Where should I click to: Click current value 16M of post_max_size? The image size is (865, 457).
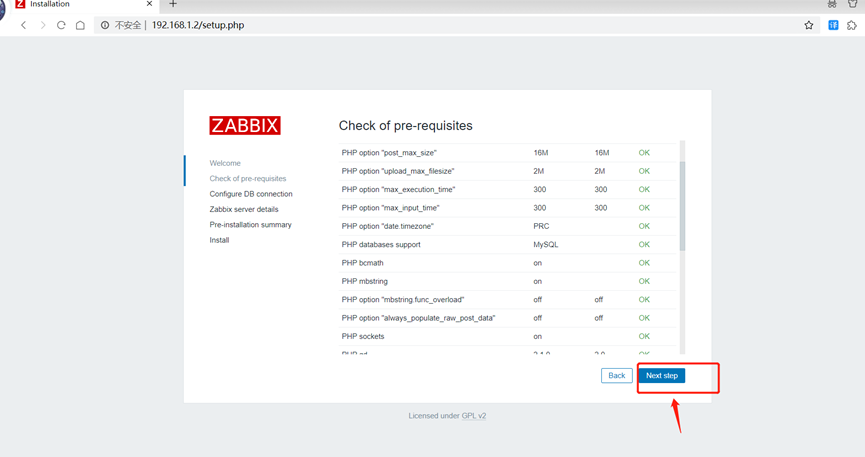(x=541, y=153)
